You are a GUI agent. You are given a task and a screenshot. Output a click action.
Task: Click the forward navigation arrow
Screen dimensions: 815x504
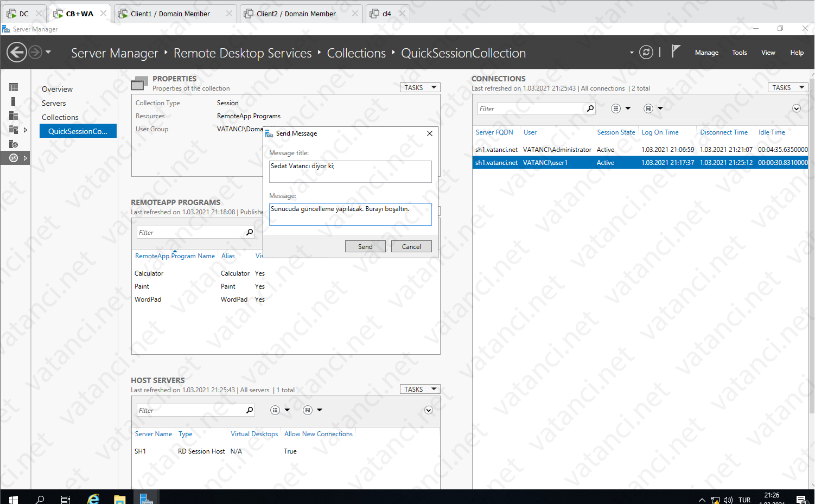point(35,53)
